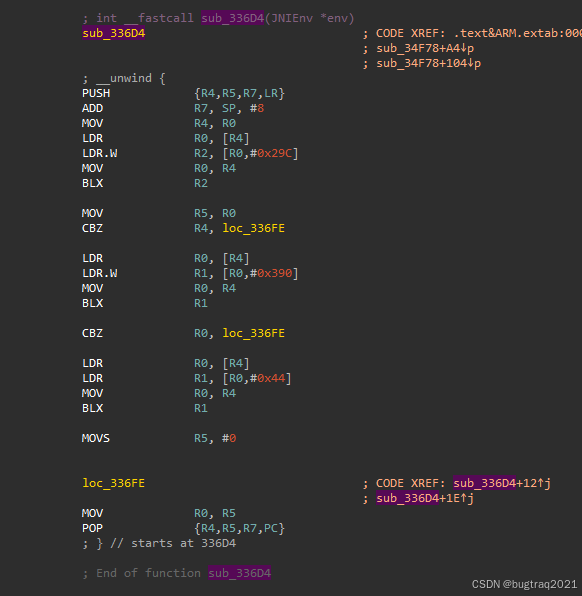
Task: Jump to loc_336FE from CBZ R4
Action: point(254,228)
